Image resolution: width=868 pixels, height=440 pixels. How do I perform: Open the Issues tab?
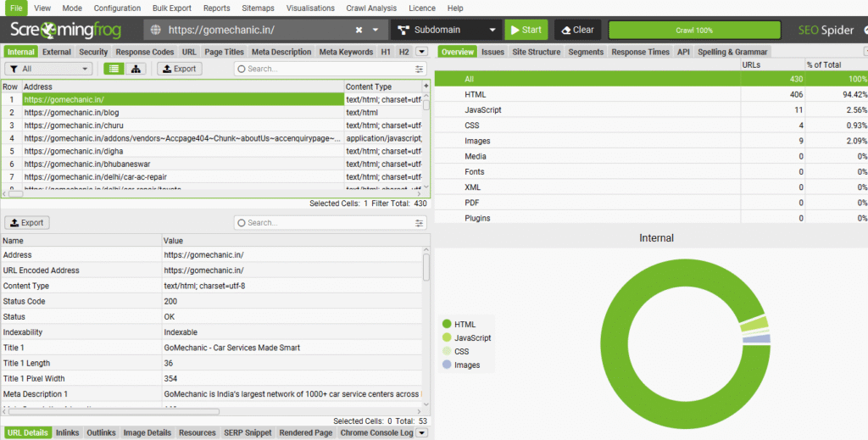(x=492, y=52)
